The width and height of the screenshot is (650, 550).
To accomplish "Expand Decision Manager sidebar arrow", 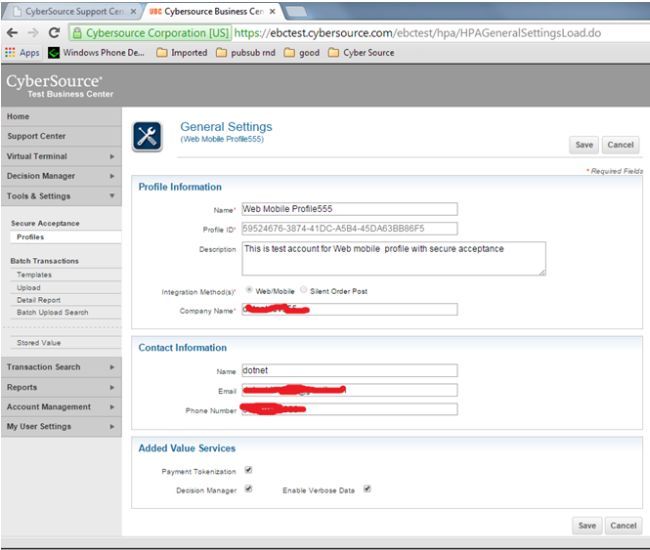I will coord(112,176).
